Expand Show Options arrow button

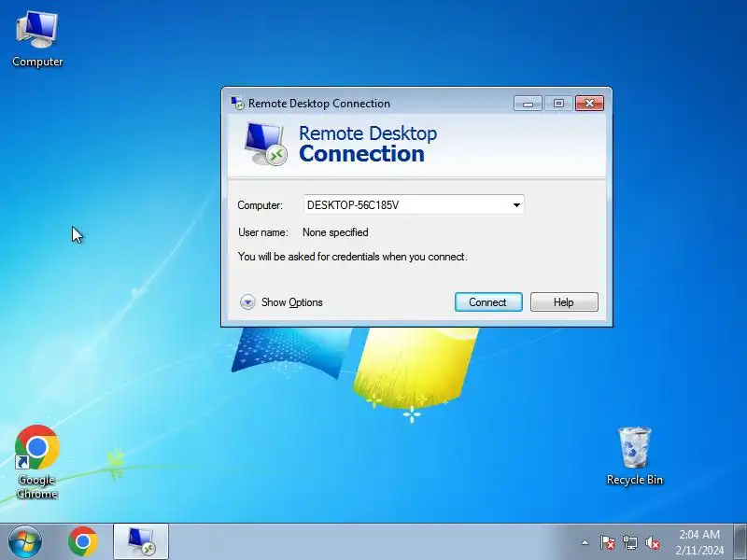[247, 301]
